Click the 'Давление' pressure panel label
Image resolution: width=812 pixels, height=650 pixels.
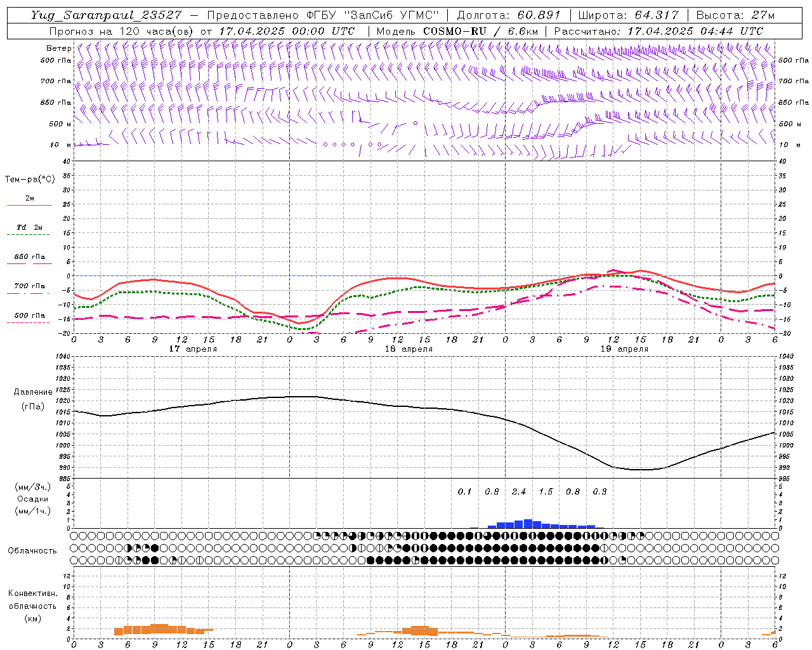click(33, 392)
